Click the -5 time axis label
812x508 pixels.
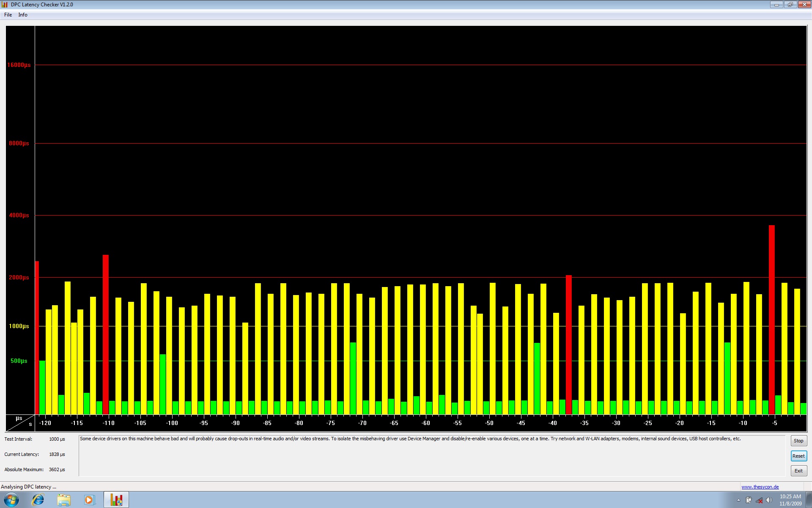[774, 423]
